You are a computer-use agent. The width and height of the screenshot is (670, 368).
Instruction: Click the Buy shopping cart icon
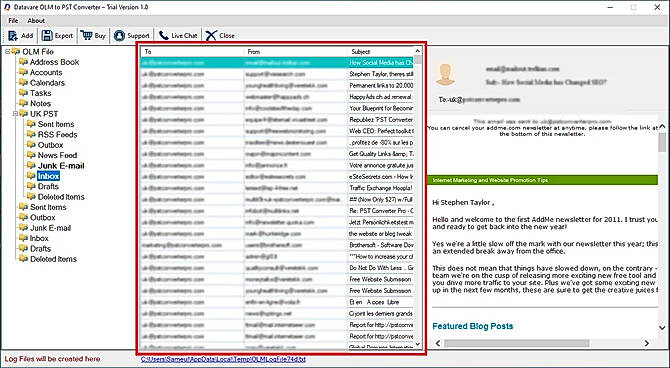click(86, 35)
